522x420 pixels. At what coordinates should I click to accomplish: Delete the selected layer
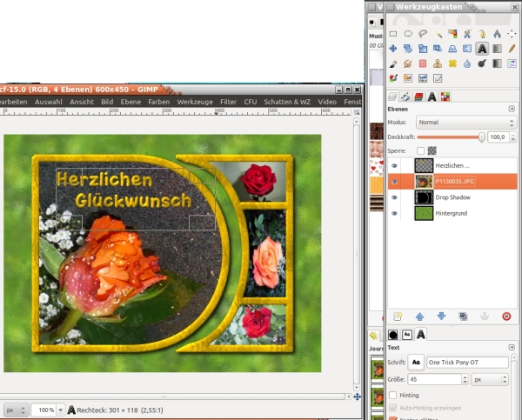506,317
